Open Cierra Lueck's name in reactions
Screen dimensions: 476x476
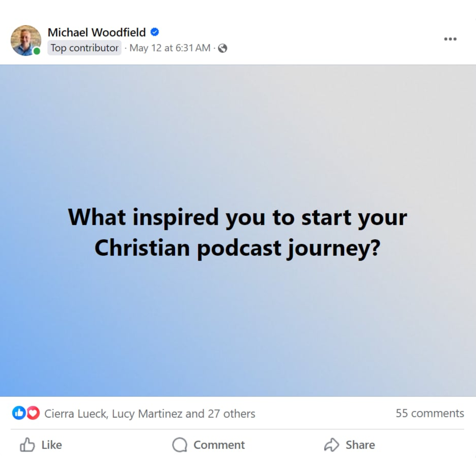tap(76, 414)
